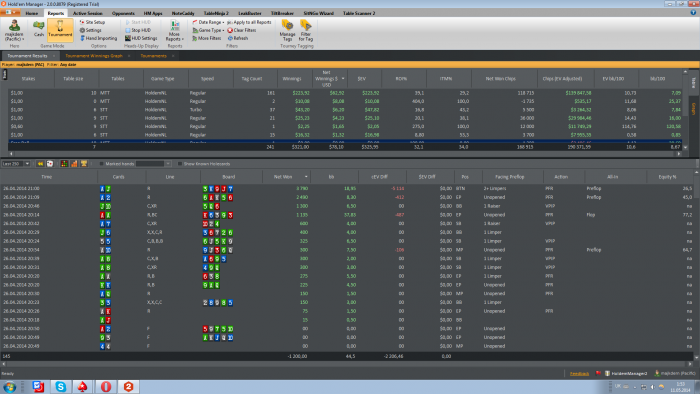Click Net Winnings $ USD sort arrow
This screenshot has width=700, height=394.
(x=343, y=79)
